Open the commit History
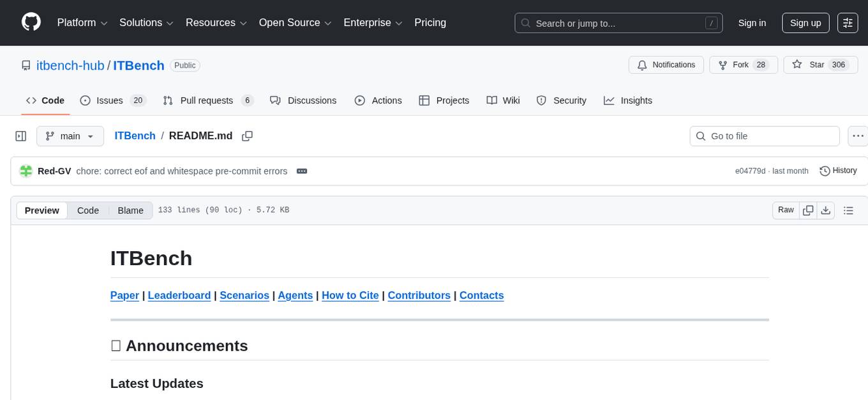868x400 pixels. [x=838, y=171]
